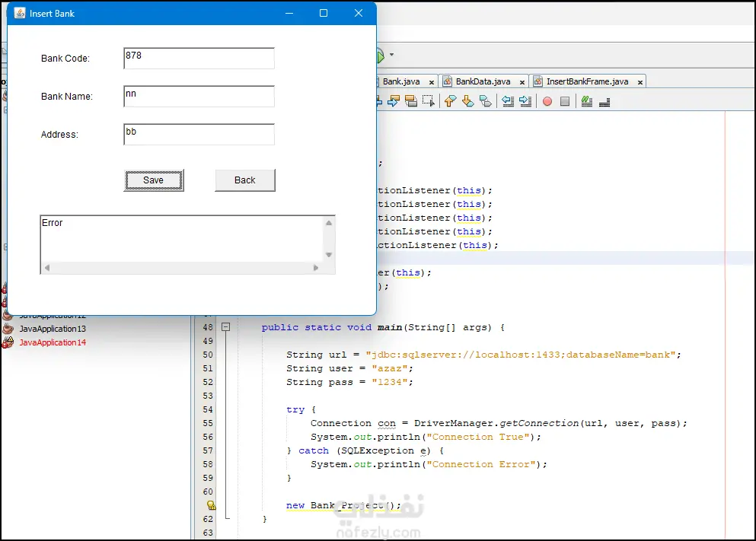The height and width of the screenshot is (541, 756).
Task: Click Next Bookmark down-arrow icon
Action: 467,102
